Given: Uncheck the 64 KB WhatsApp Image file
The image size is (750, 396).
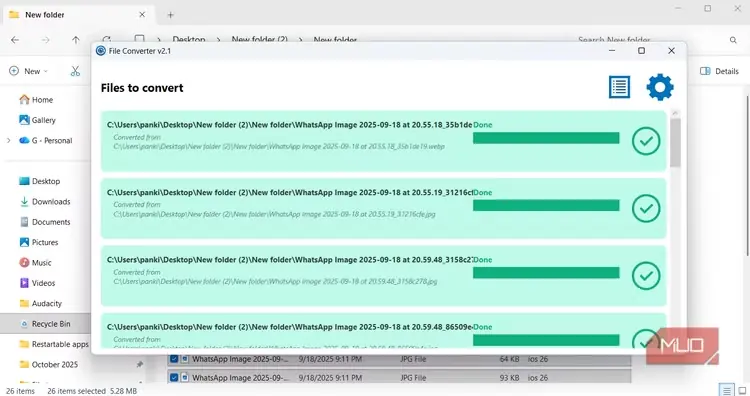Looking at the screenshot, I should pos(174,359).
